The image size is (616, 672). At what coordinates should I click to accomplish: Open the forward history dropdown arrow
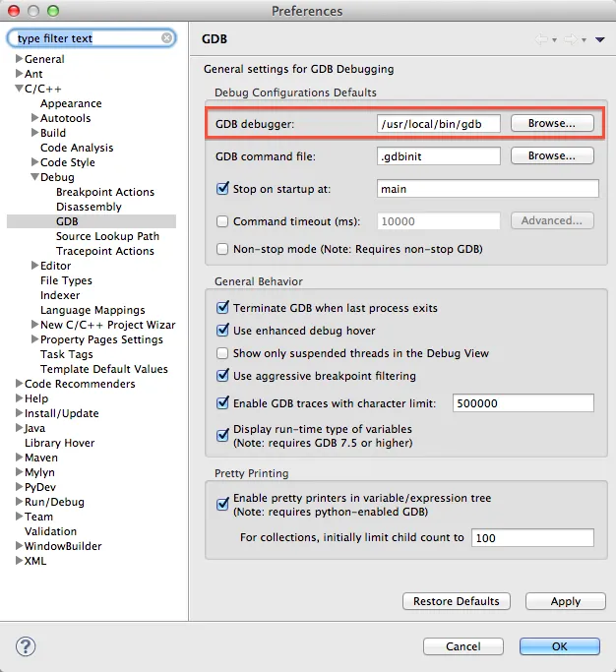pyautogui.click(x=584, y=40)
